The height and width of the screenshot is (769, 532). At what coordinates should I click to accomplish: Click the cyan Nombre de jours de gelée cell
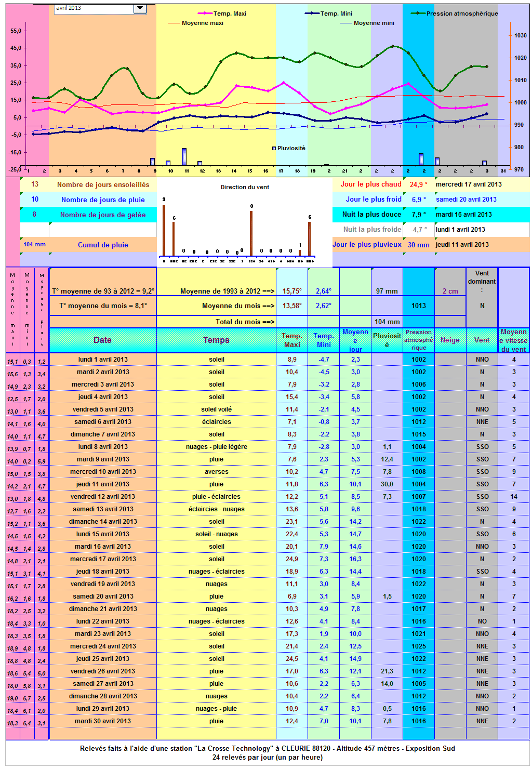click(x=88, y=215)
